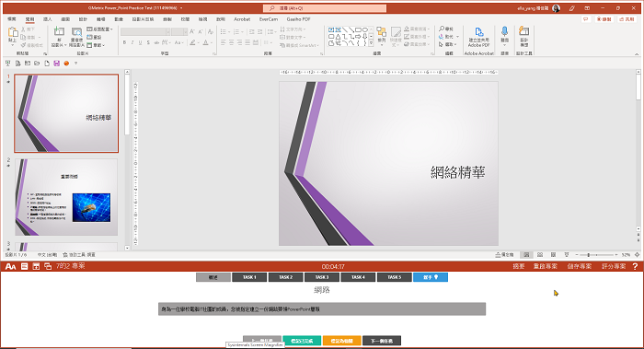
Task: Click the zoom slider in status bar
Action: coord(596,255)
